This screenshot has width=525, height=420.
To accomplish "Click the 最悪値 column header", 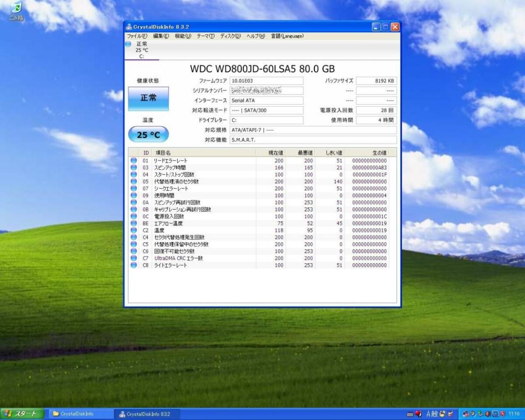I will pyautogui.click(x=300, y=153).
